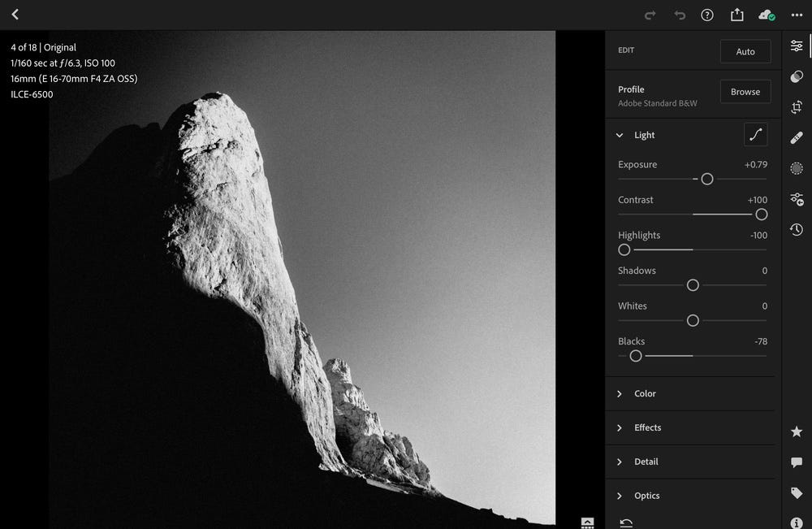812x529 pixels.
Task: Click the '16mm (E 16-70mm F4 ZA OSS)' lens text
Action: pyautogui.click(x=74, y=79)
